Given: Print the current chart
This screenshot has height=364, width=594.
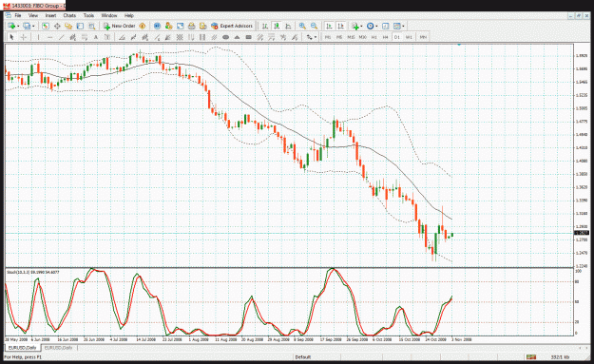Looking at the screenshot, I should pos(191,26).
